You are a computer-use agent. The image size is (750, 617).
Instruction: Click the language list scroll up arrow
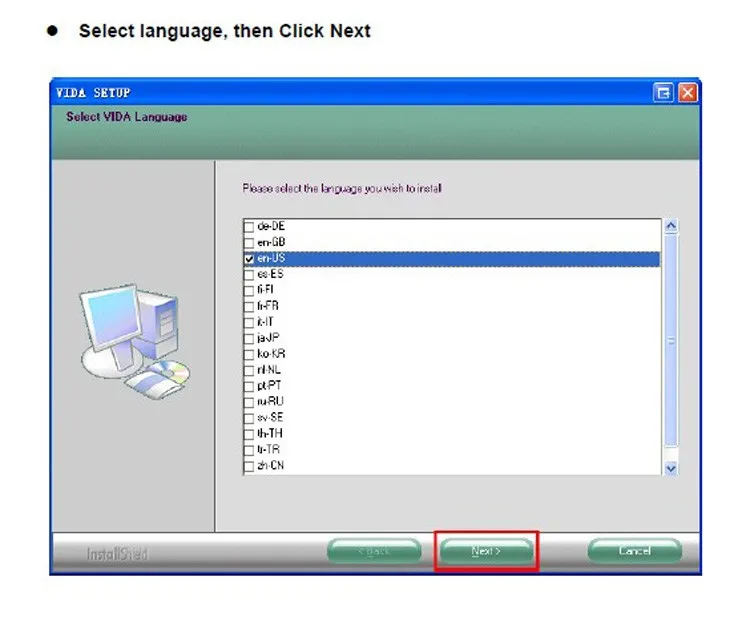coord(671,226)
